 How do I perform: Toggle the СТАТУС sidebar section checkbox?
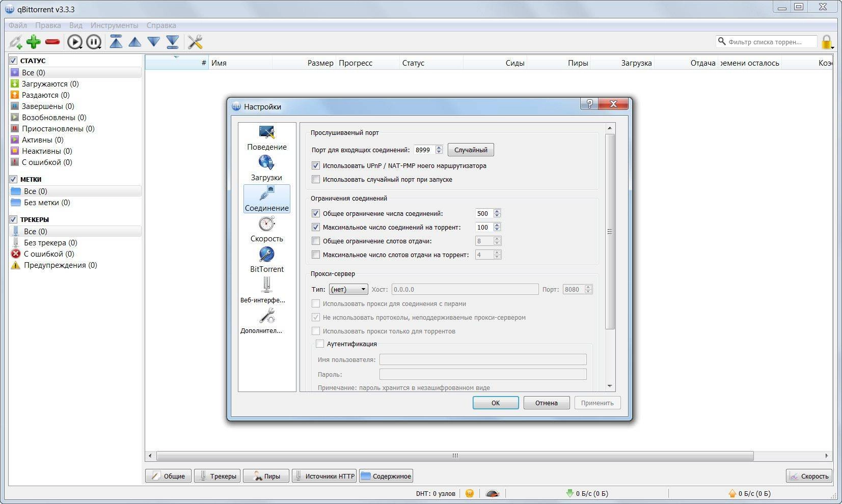point(14,61)
